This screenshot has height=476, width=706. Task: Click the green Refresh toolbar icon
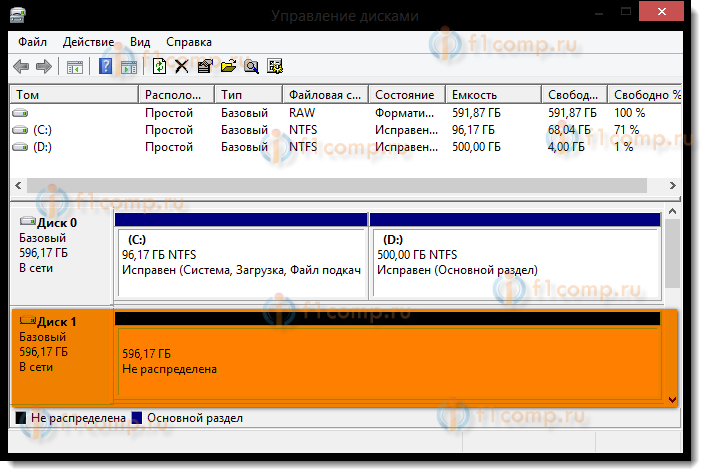pos(158,67)
